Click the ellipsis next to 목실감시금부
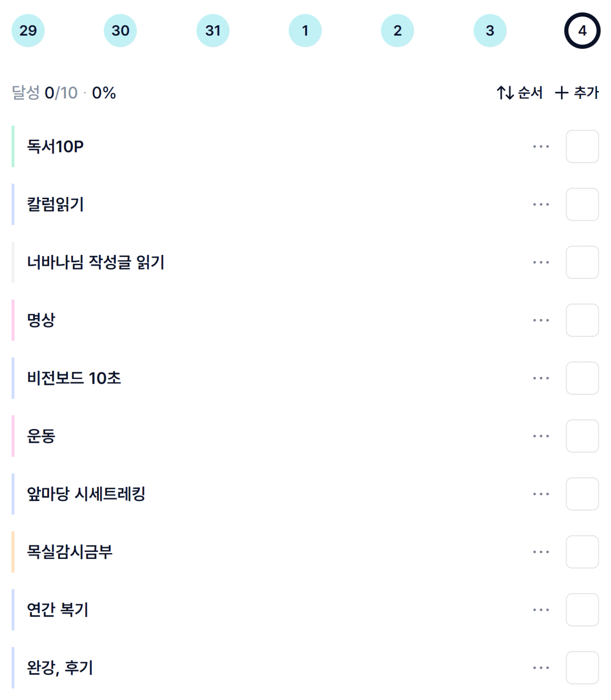 pos(541,552)
